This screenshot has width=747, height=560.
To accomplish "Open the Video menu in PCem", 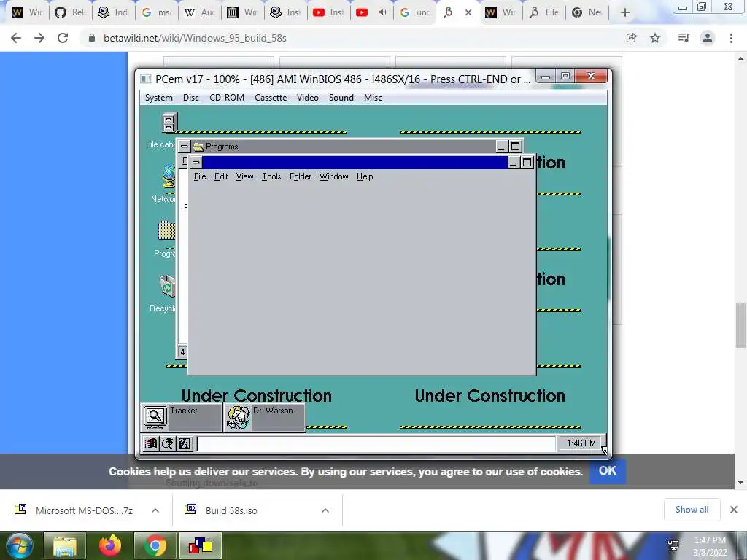I will coord(307,98).
